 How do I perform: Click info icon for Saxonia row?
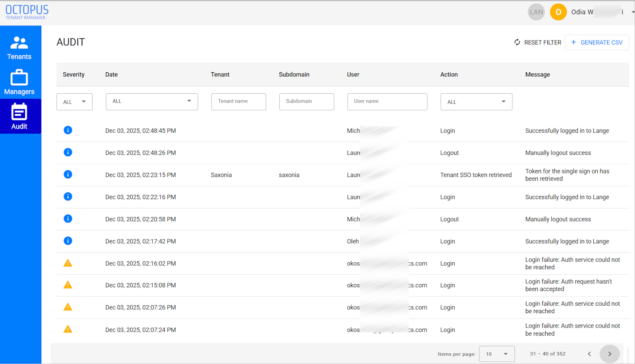coord(68,175)
